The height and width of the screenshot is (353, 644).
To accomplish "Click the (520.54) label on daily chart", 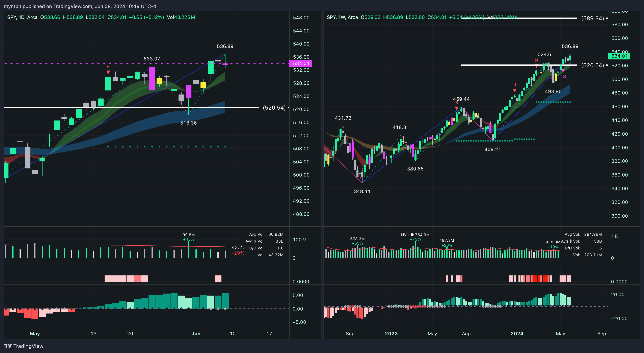I will [x=274, y=108].
